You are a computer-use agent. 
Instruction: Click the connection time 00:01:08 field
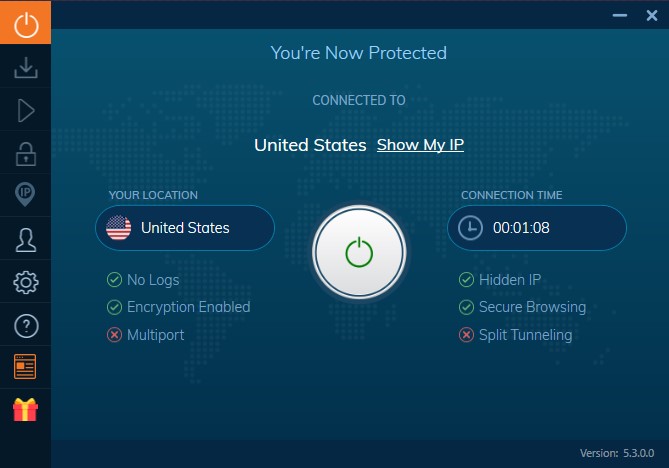(x=537, y=228)
